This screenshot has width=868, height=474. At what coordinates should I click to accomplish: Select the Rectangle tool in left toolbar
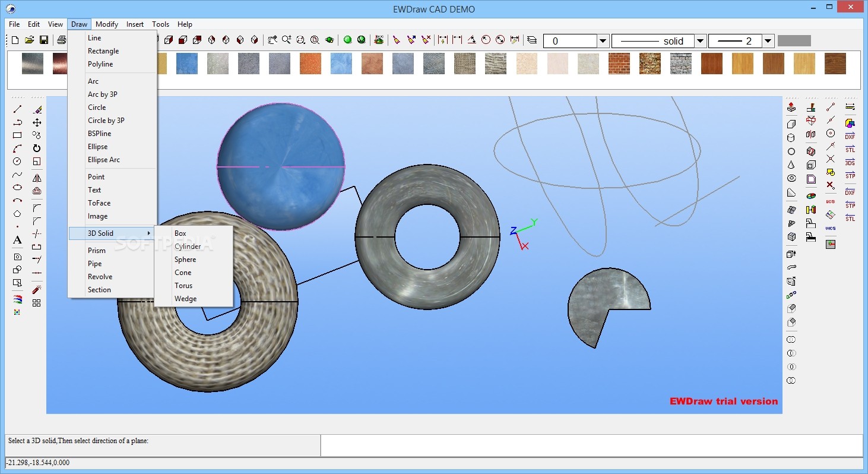[x=17, y=135]
